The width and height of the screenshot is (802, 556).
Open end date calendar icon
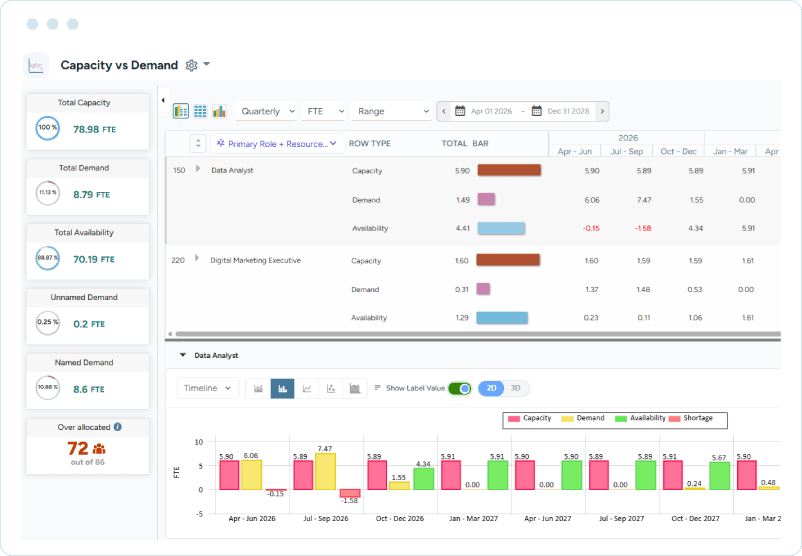(x=536, y=110)
